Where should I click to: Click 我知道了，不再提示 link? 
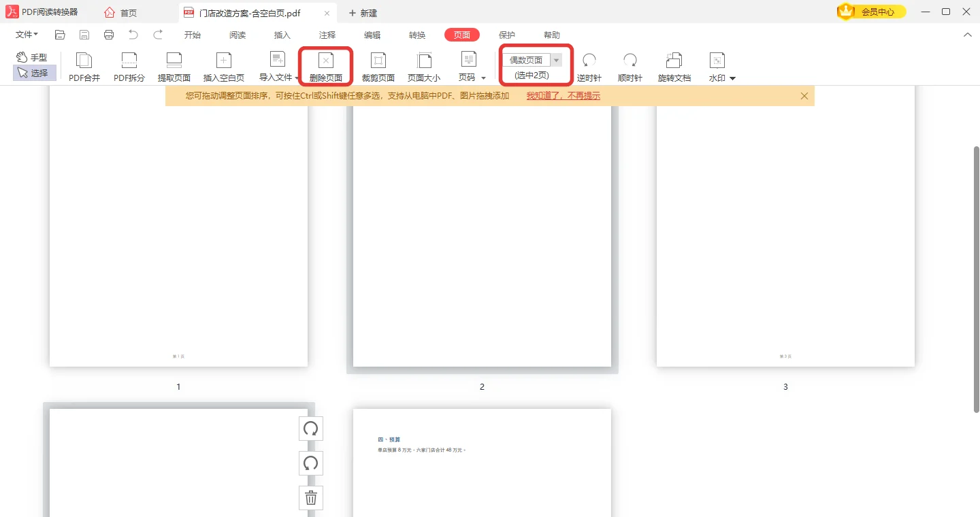click(563, 96)
